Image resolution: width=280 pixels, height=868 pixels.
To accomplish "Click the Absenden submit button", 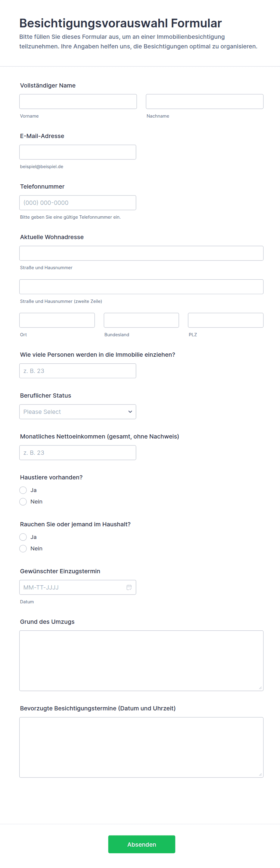I will pos(142,844).
